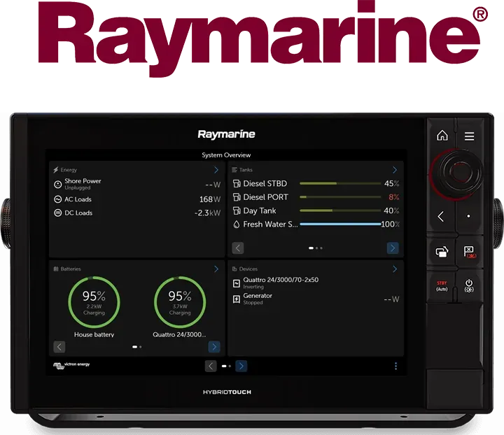Go to previous overview page at bottom
Viewport: 504px width, 435px height.
(x=211, y=366)
